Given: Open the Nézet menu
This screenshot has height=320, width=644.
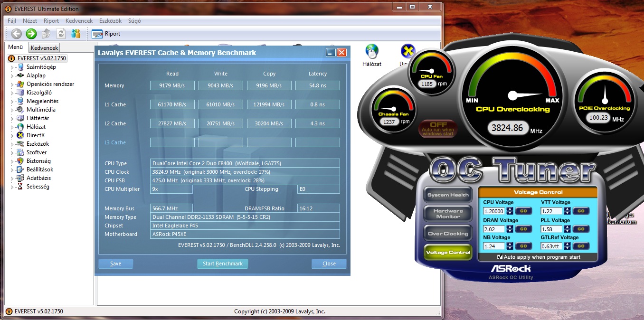Looking at the screenshot, I should click(x=30, y=21).
